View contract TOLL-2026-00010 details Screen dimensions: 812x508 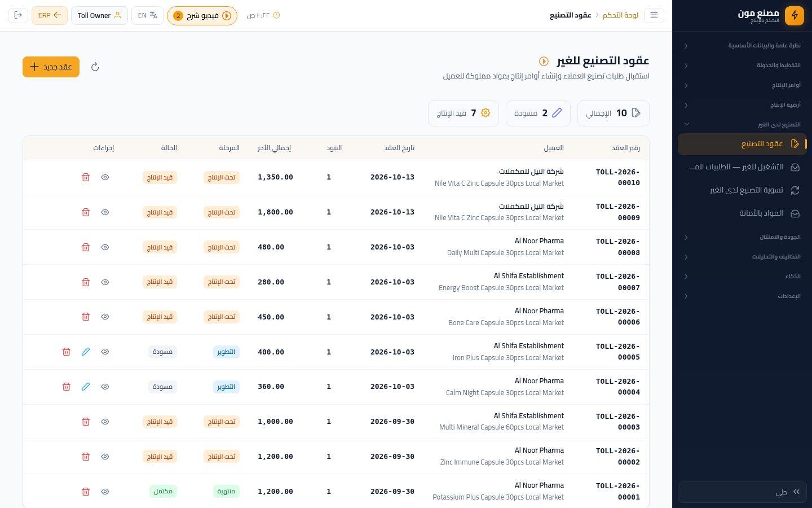(x=105, y=177)
